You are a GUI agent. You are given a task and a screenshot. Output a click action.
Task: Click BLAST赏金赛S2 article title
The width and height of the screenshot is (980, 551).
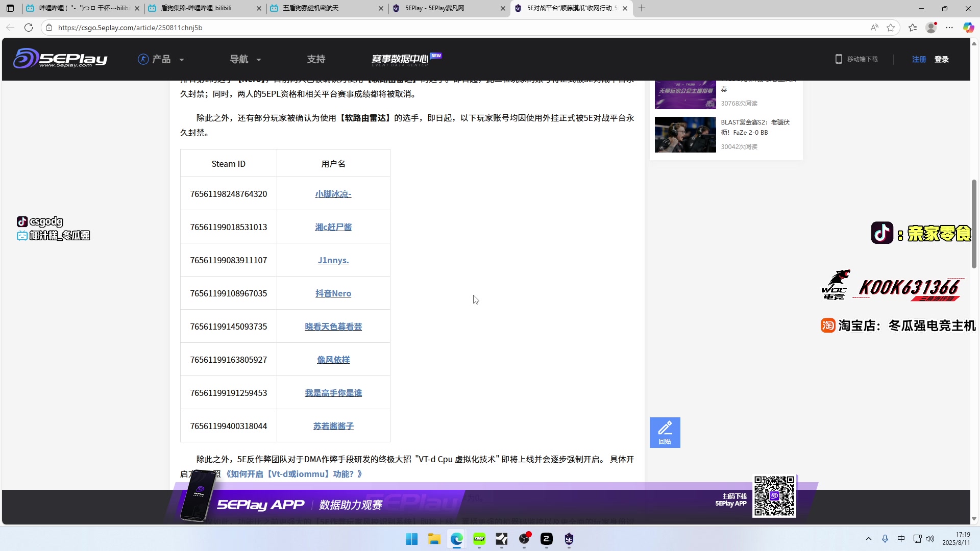tap(755, 127)
